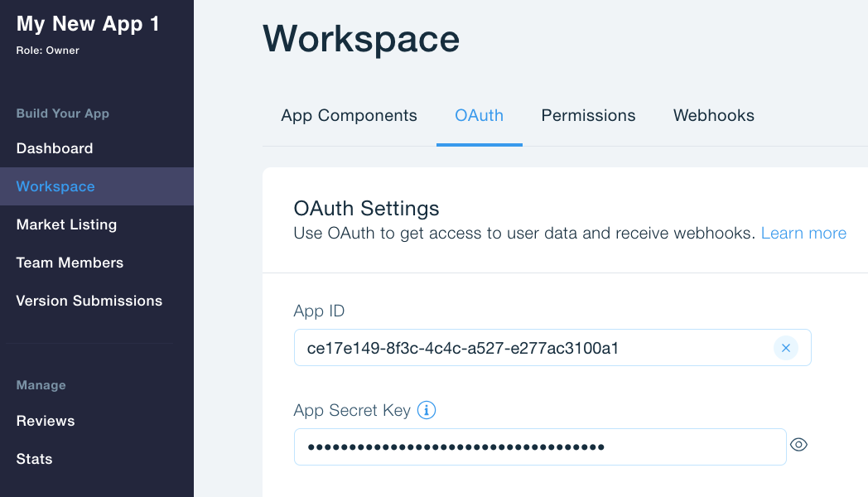Click inside the App ID text field
The width and height of the screenshot is (868, 497).
tap(530, 348)
